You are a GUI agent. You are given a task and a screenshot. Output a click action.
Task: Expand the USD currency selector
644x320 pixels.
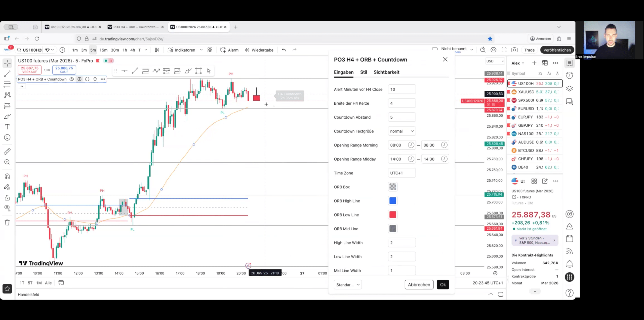(x=495, y=61)
